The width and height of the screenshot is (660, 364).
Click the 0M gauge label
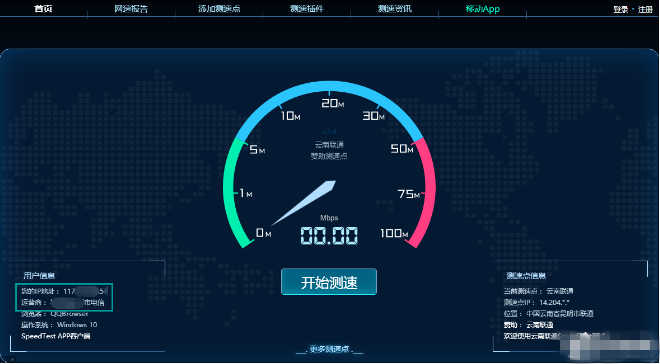click(x=263, y=233)
